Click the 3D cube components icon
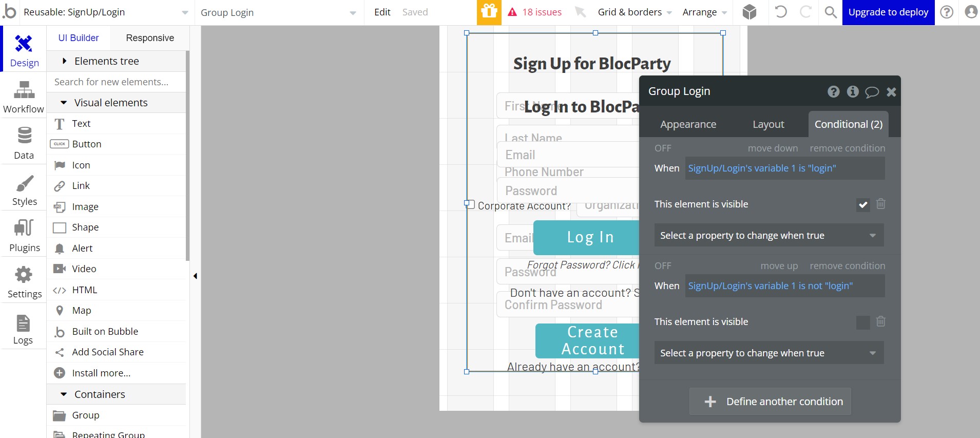This screenshot has width=980, height=438. [750, 12]
